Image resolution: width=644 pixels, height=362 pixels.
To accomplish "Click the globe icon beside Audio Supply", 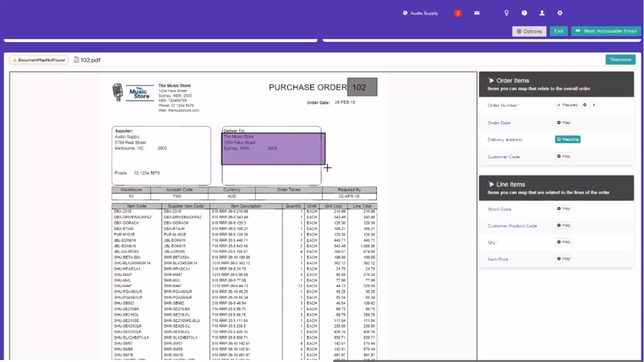I will [x=405, y=13].
